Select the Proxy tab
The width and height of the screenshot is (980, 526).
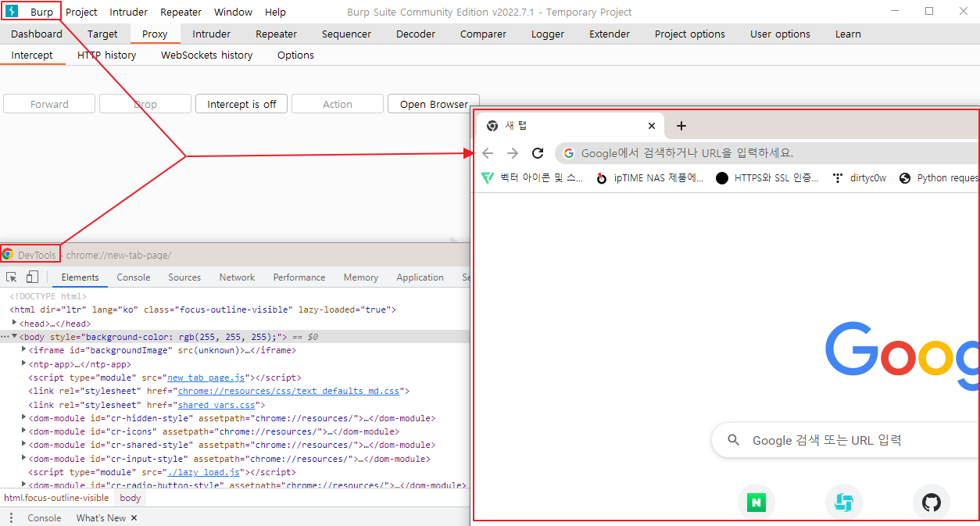[x=155, y=34]
